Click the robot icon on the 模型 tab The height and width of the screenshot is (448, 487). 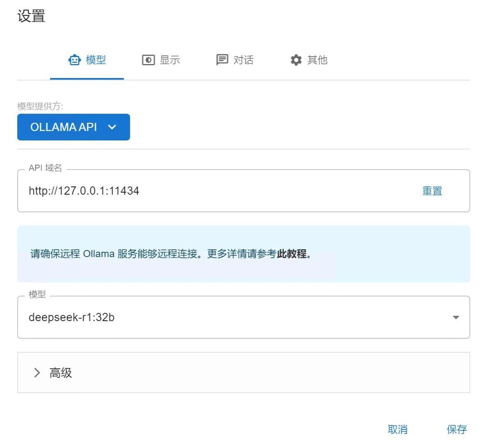tap(74, 60)
